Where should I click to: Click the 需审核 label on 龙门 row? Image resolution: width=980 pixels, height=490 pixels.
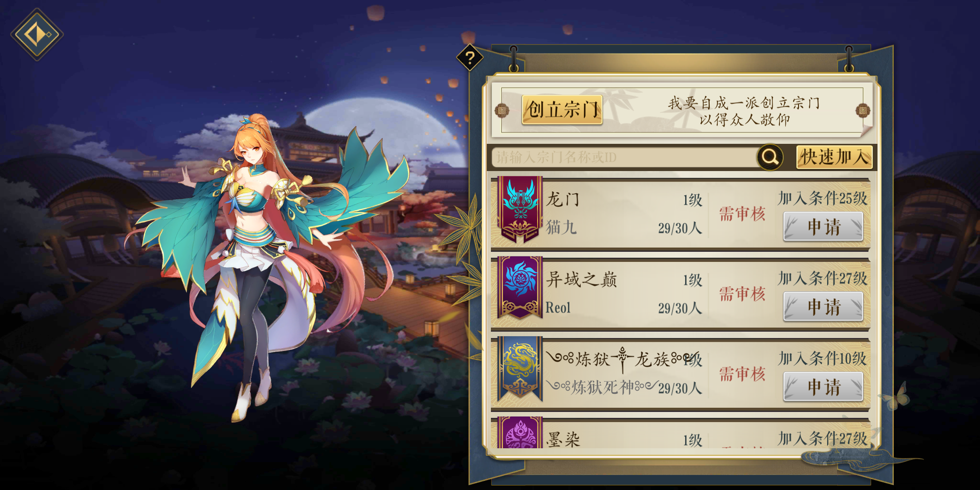point(742,214)
